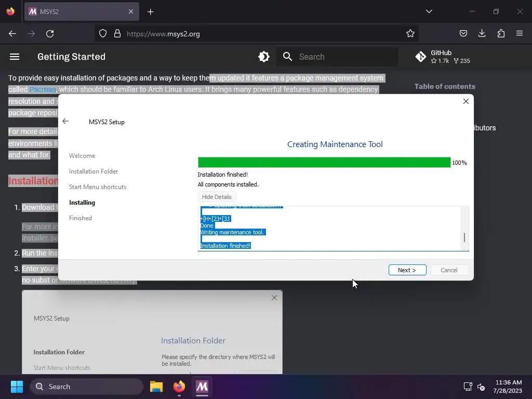Go back with the setup wizard's arrow

click(x=65, y=121)
